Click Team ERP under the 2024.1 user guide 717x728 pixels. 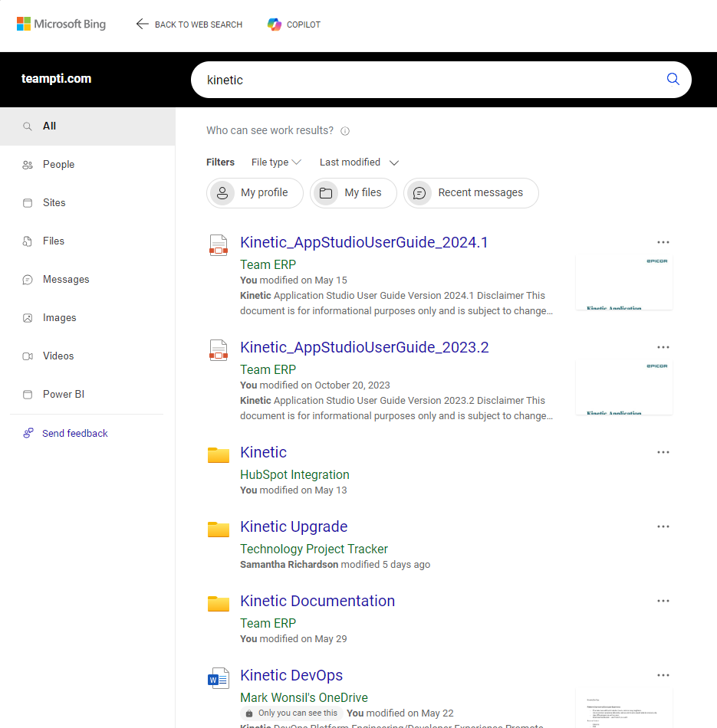point(268,264)
